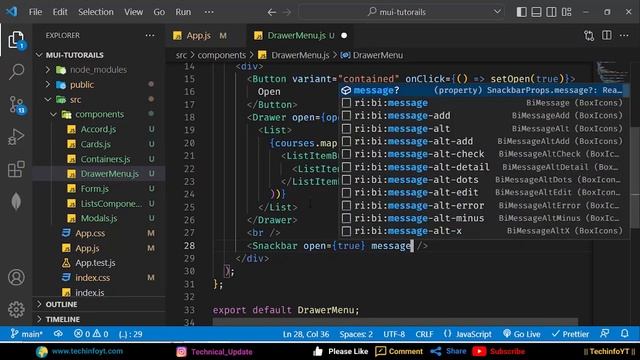Image resolution: width=640 pixels, height=360 pixels.
Task: Select ri:bi:message-alt-error suggestion
Action: (x=484, y=205)
